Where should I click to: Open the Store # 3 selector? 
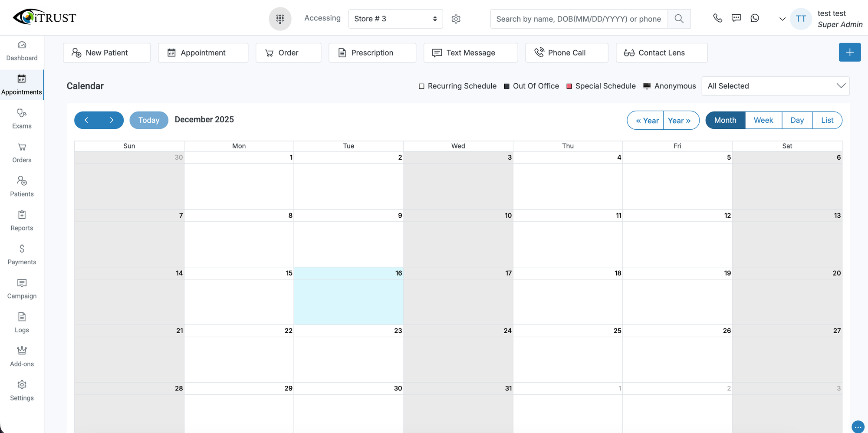click(x=395, y=19)
